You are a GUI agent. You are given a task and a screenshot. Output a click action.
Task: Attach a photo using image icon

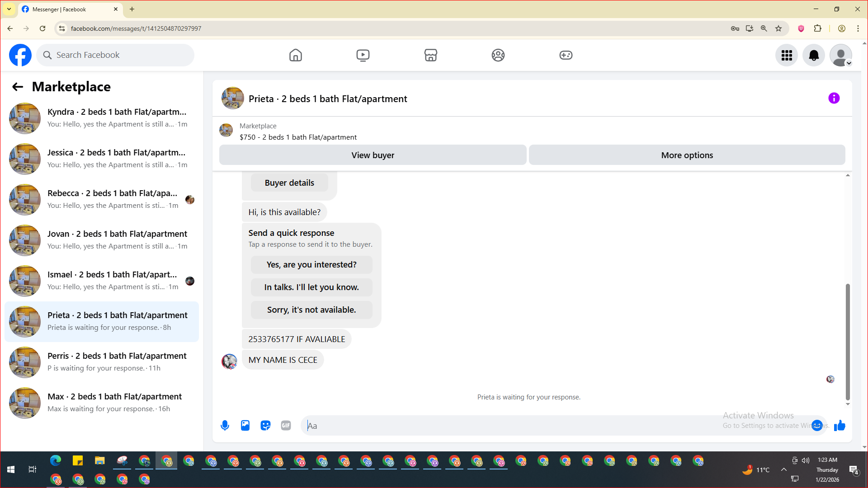pyautogui.click(x=245, y=425)
